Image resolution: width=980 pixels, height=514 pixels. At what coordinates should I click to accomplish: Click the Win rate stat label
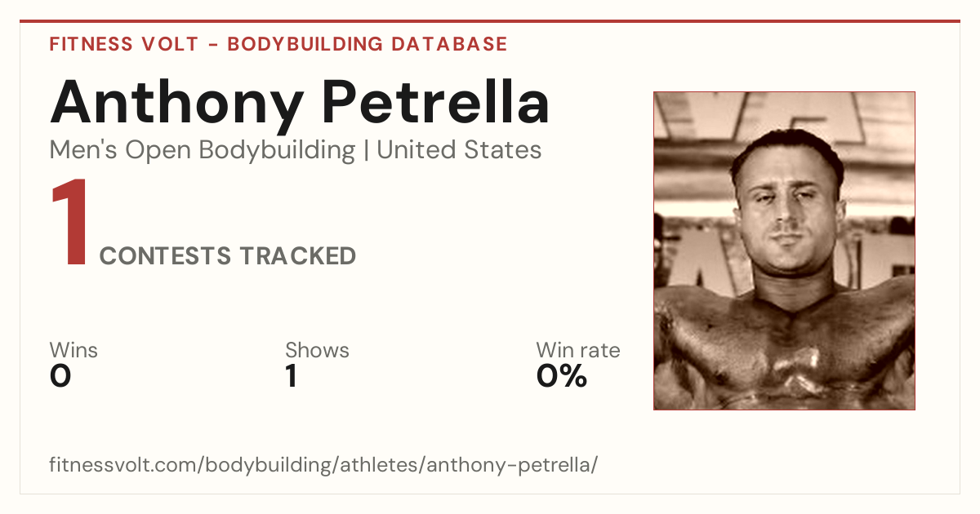point(578,350)
